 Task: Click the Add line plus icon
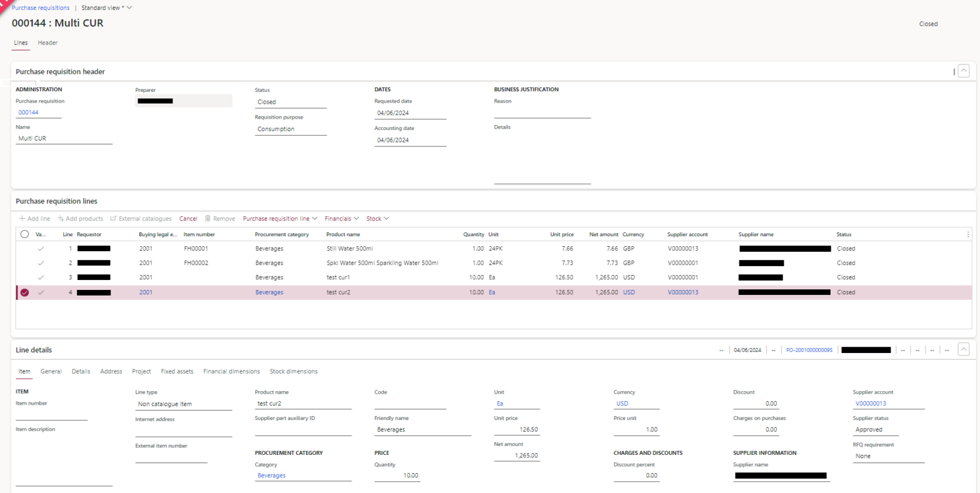coord(22,219)
